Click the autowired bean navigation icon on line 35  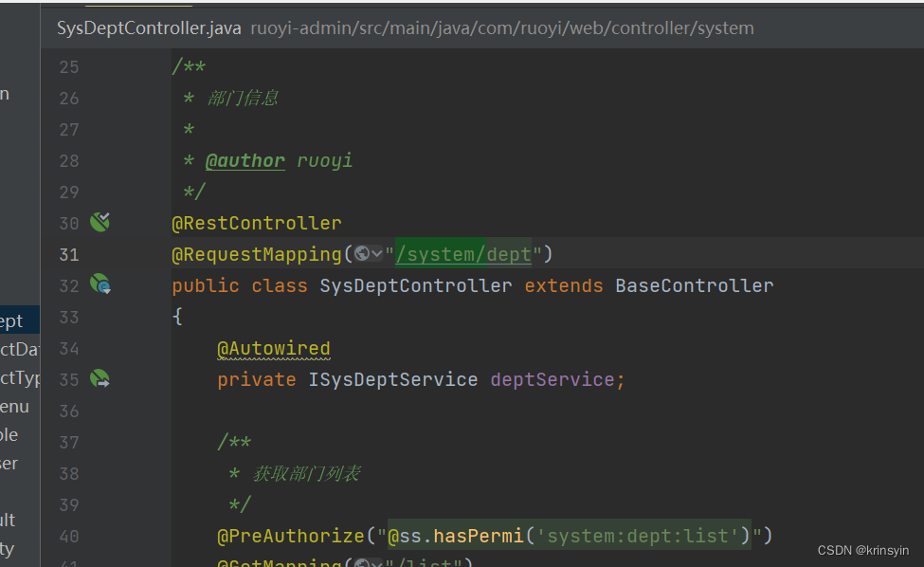coord(100,378)
